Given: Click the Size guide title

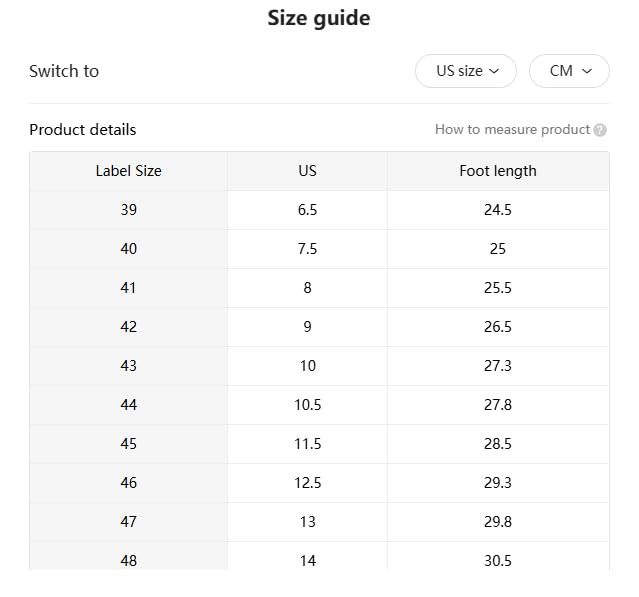Looking at the screenshot, I should point(319,18).
